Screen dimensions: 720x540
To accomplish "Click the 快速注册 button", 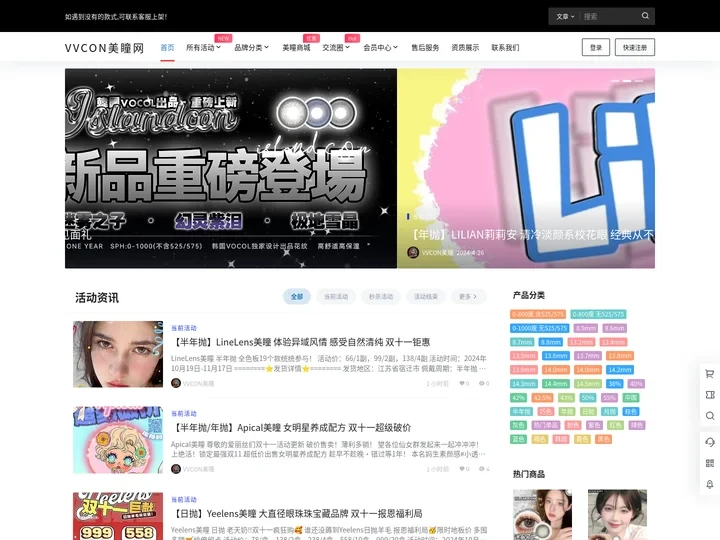I will click(x=635, y=47).
